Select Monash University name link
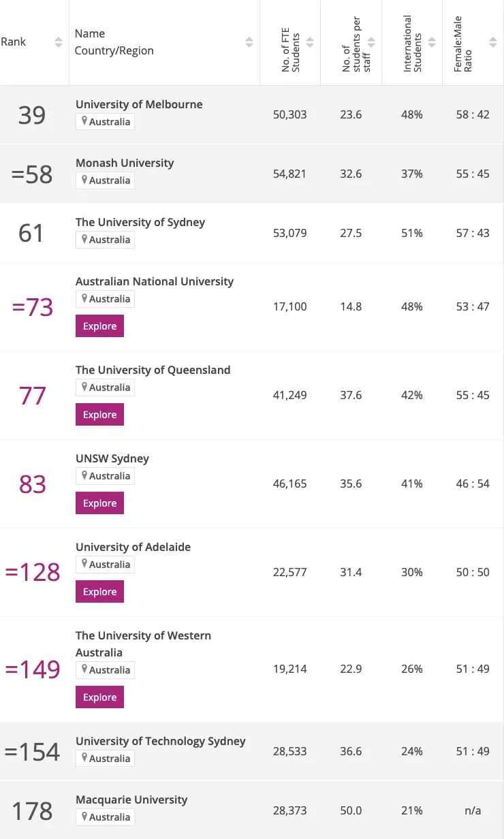The width and height of the screenshot is (504, 839). click(x=125, y=163)
